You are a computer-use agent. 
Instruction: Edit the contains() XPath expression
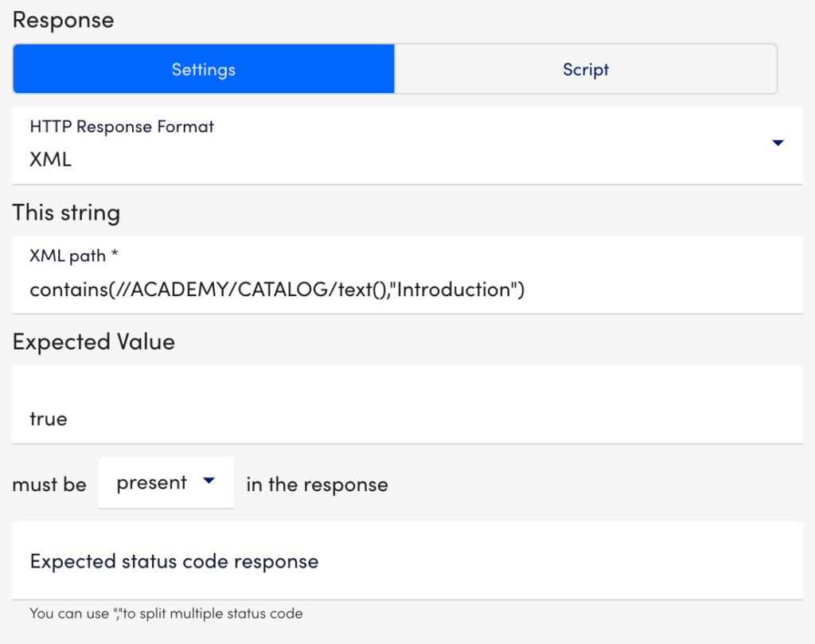click(x=275, y=288)
